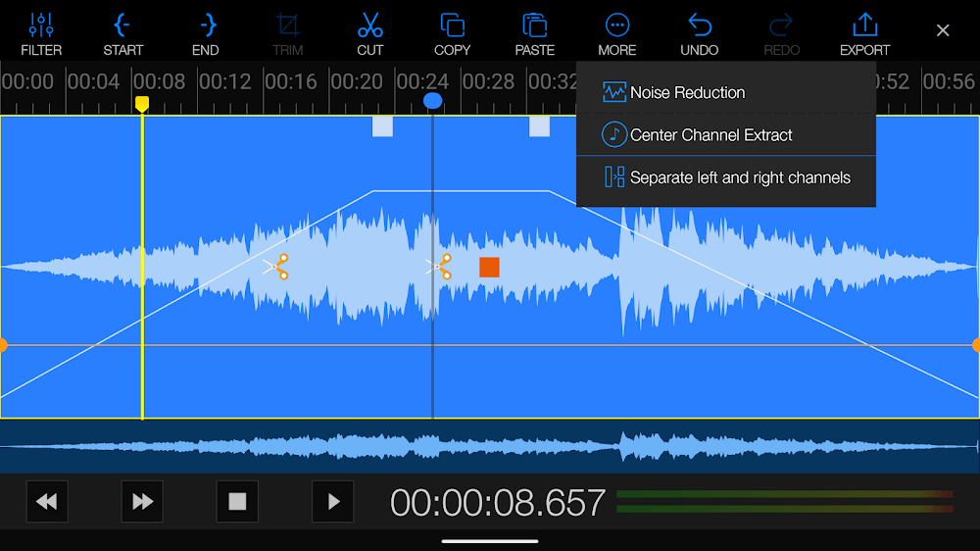Undo the last edit
This screenshot has height=551, width=980.
tap(699, 33)
